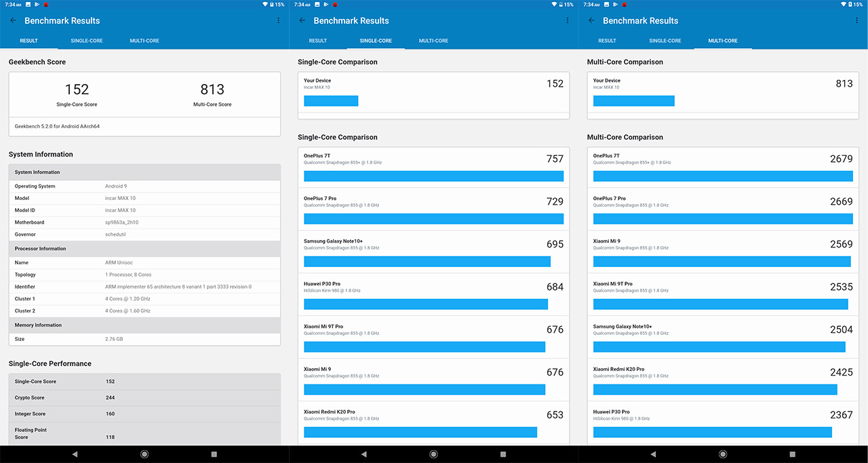Tap Cluster 1 4 Cores @ 1.20 GHz row
The height and width of the screenshot is (463, 868).
pyautogui.click(x=144, y=299)
